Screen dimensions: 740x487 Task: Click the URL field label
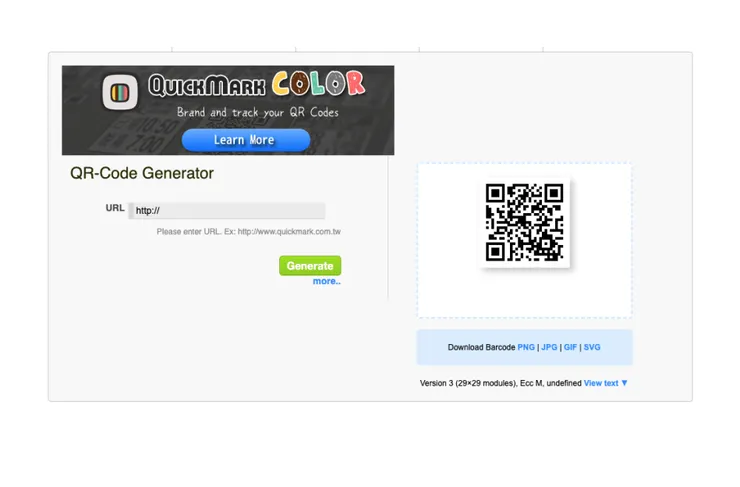115,208
